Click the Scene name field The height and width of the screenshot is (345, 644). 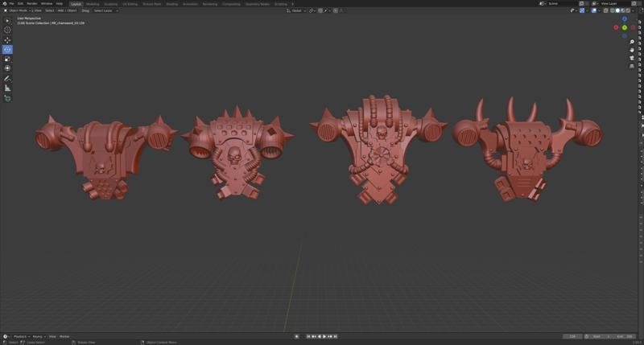point(563,3)
